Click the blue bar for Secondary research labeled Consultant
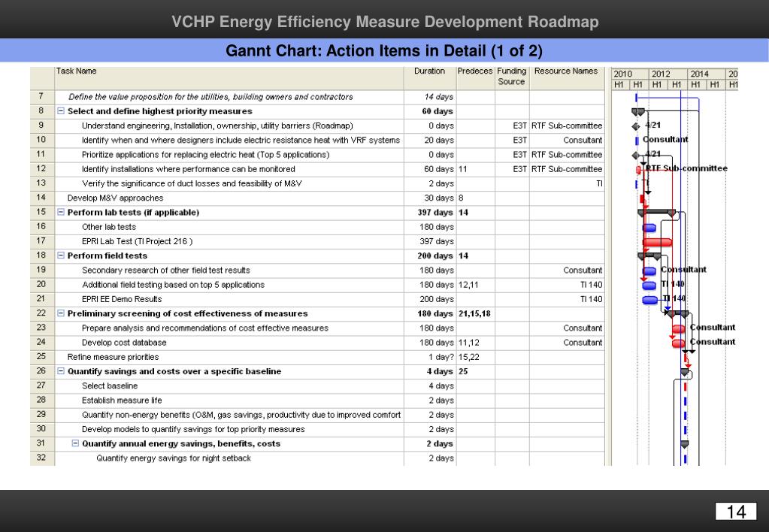 pos(649,271)
